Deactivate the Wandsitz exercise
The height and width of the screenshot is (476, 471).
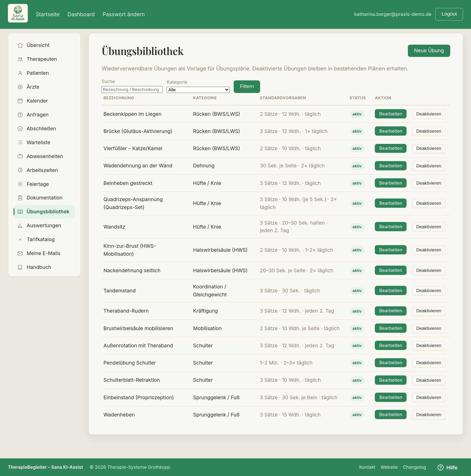[x=428, y=227]
